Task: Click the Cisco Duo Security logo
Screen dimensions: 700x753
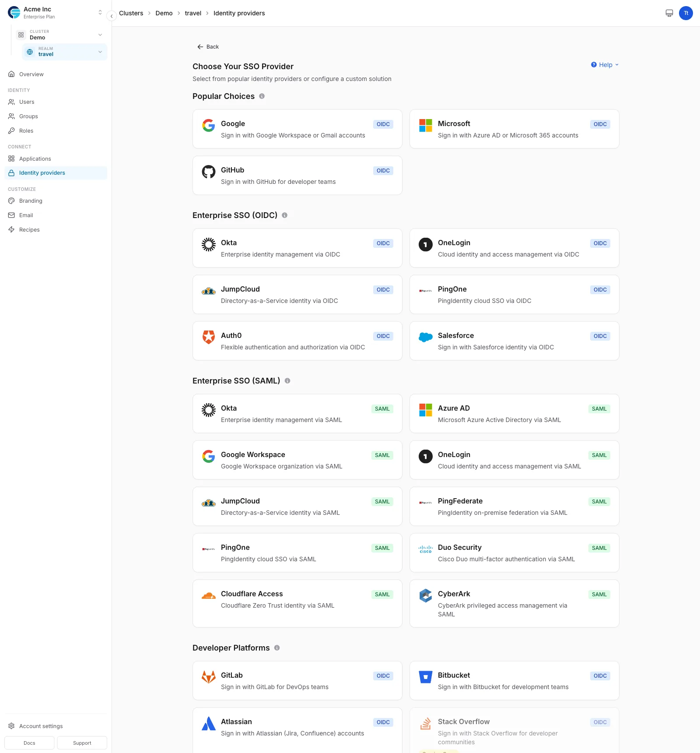Action: (426, 549)
